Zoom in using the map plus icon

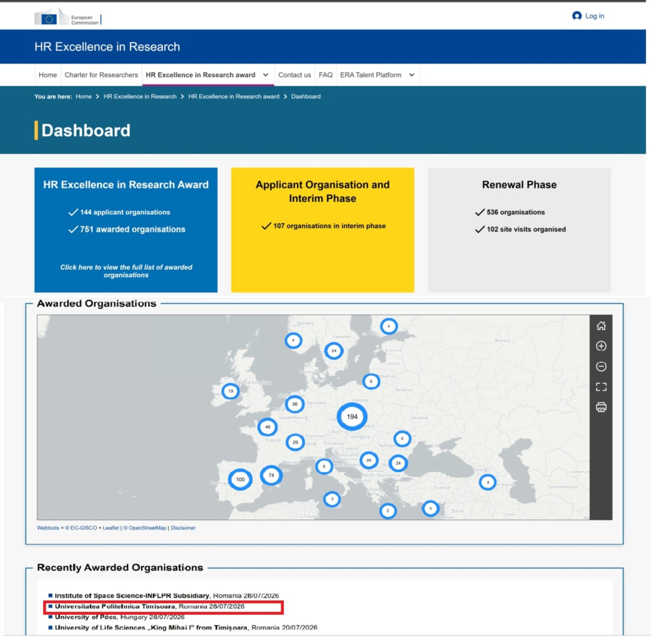pos(601,346)
